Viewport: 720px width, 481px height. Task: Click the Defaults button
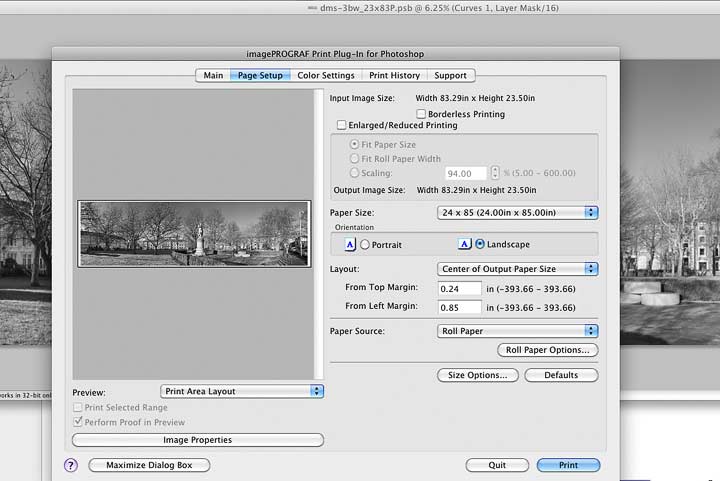561,375
